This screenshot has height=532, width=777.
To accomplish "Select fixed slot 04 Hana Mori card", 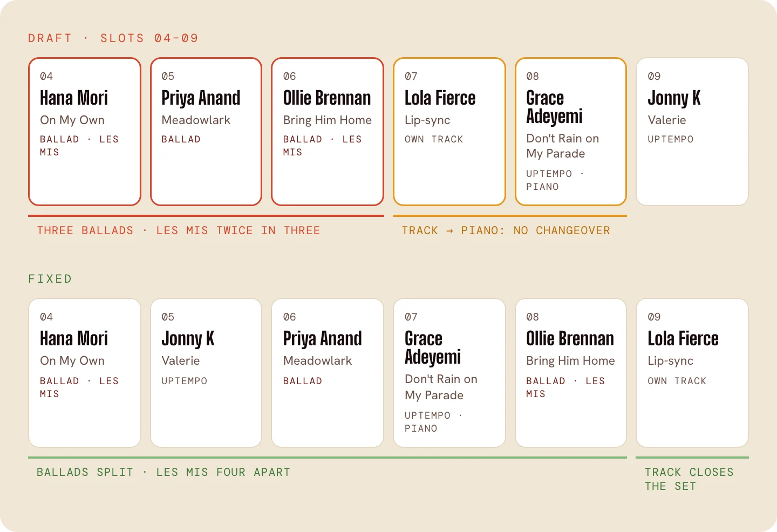I will point(85,373).
